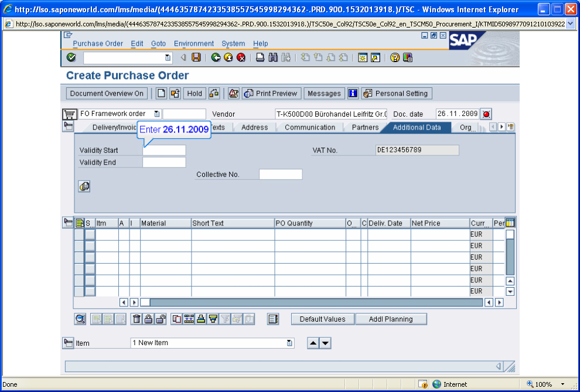Click the previous item up-arrow button
Image resolution: width=580 pixels, height=392 pixels.
(313, 343)
